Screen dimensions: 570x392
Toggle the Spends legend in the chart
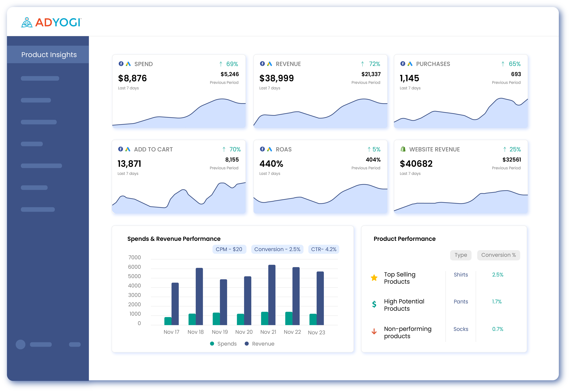(224, 344)
